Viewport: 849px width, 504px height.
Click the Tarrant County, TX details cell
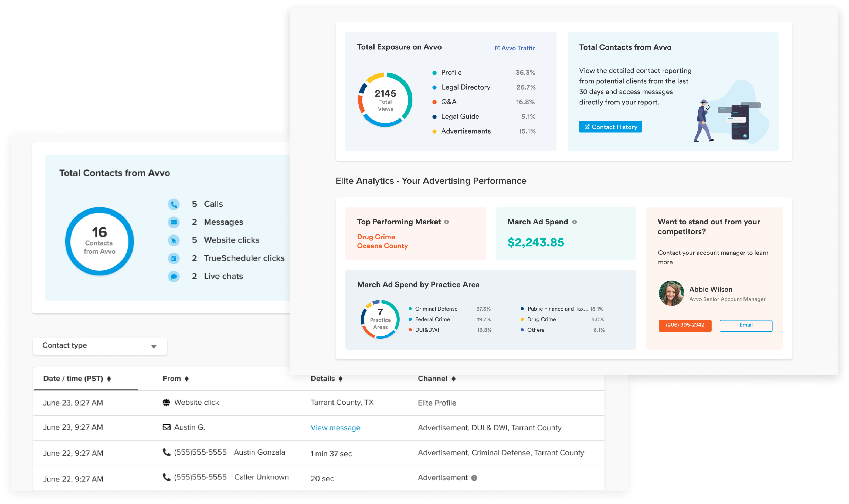(342, 403)
